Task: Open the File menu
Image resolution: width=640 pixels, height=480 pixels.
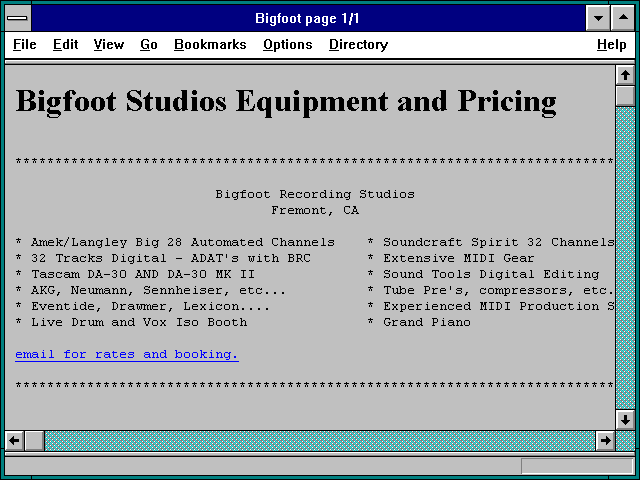Action: [x=24, y=44]
